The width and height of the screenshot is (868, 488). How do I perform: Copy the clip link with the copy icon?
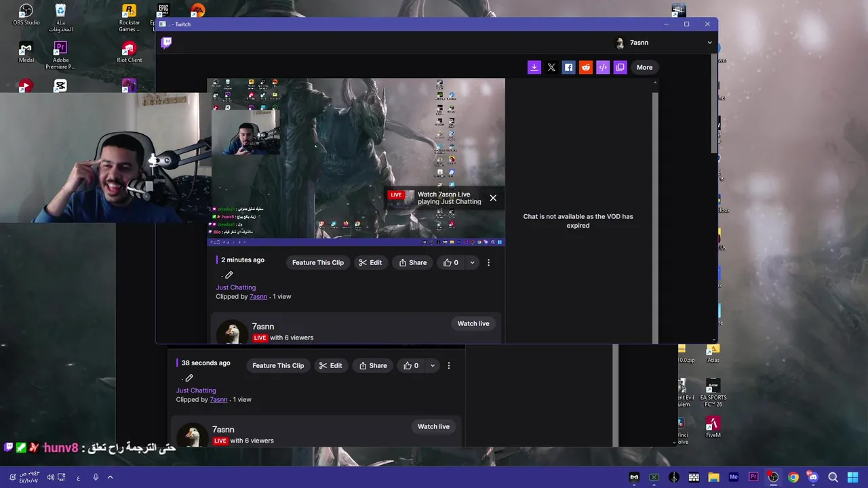(x=620, y=67)
